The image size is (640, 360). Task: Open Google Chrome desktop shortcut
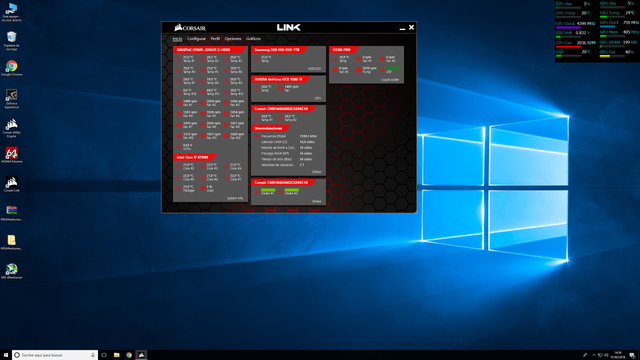11,68
